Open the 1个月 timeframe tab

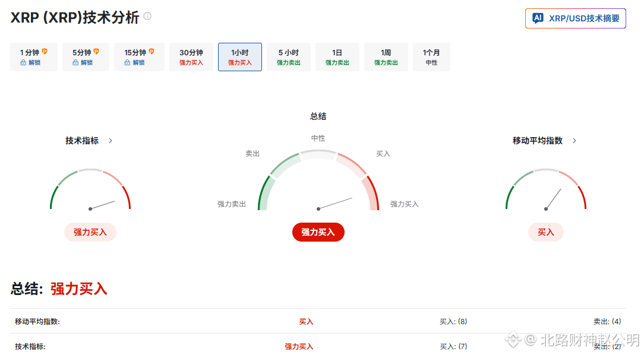point(431,57)
